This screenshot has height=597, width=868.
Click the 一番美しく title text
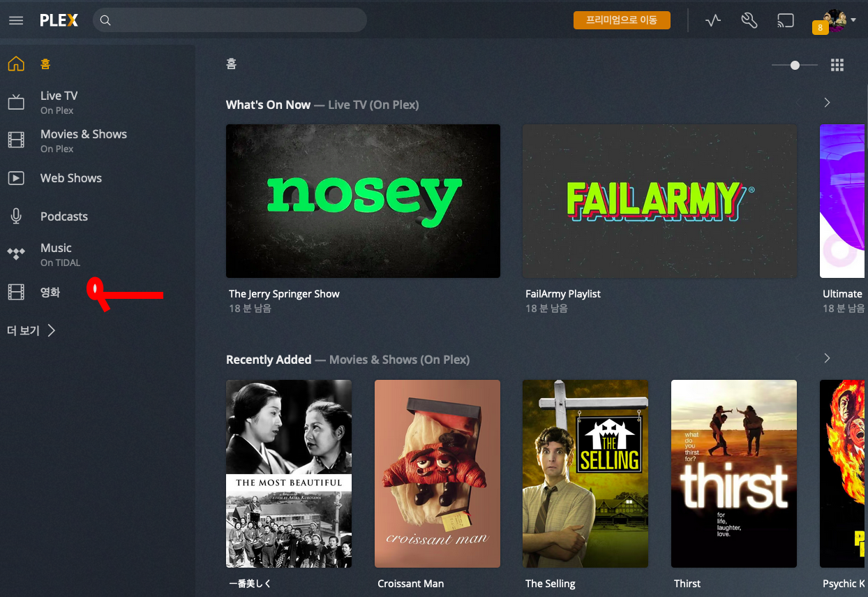250,584
